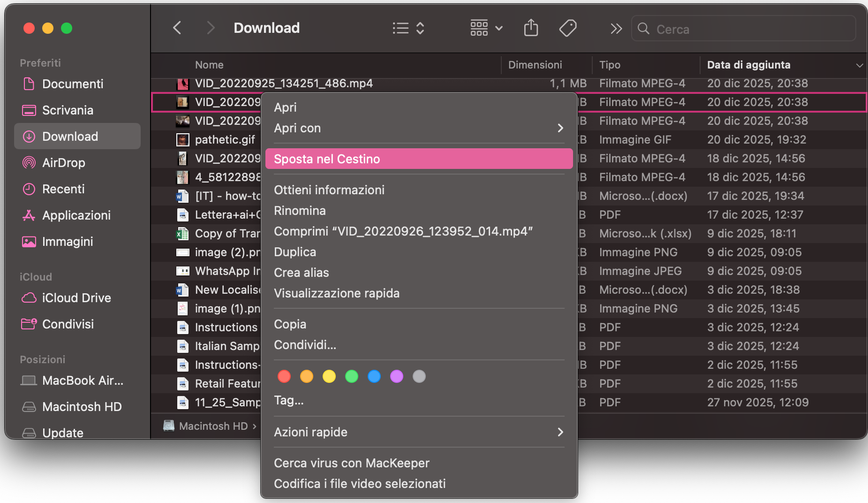Image resolution: width=868 pixels, height=503 pixels.
Task: Click the Data di aggiunta sort chevron
Action: coord(860,65)
